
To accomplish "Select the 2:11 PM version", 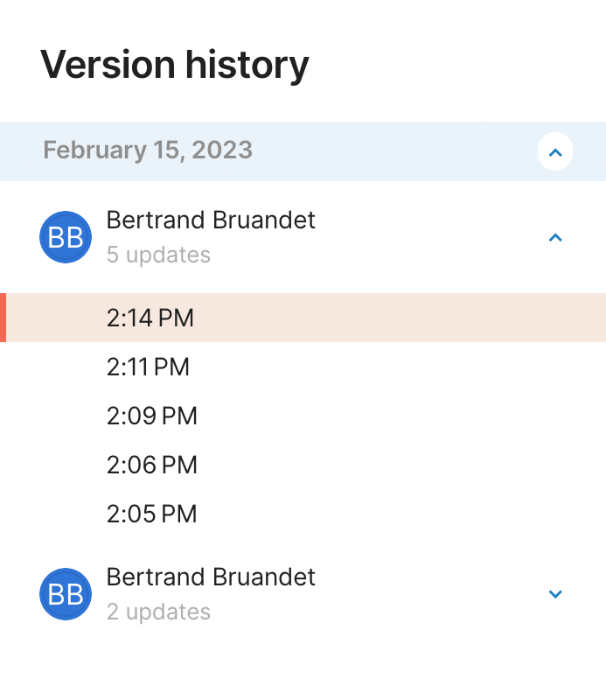I will pos(148,367).
